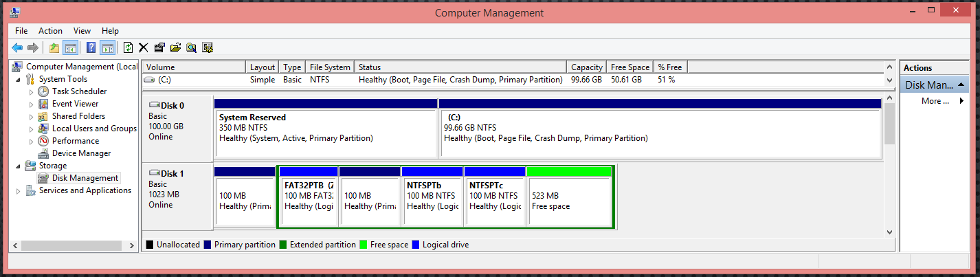Open Properties using checklist toolbar icon

159,47
